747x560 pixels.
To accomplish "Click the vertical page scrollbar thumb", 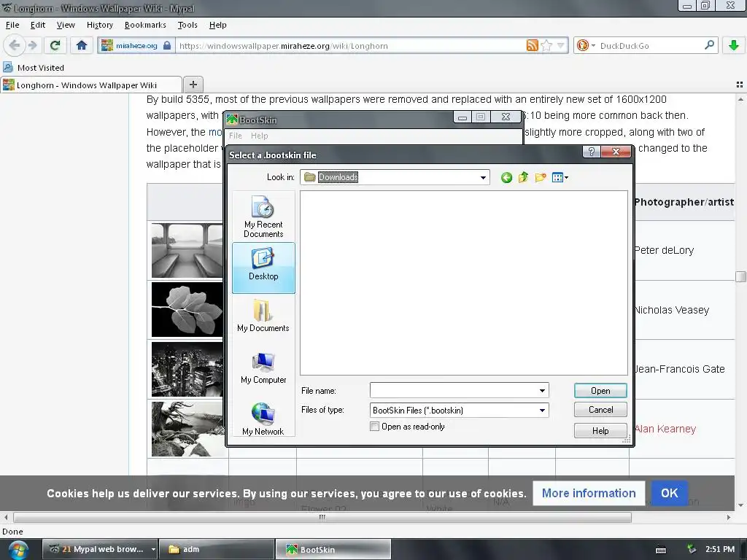I will (740, 276).
